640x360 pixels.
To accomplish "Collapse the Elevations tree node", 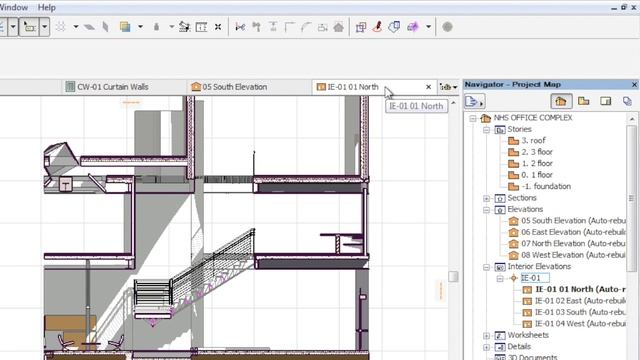I will click(487, 210).
